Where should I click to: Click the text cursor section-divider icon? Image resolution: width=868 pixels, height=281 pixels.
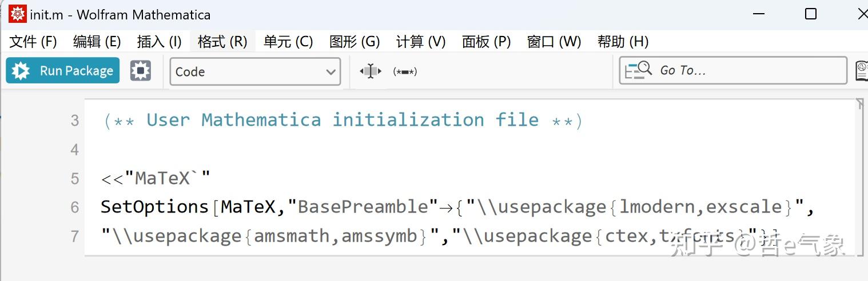pyautogui.click(x=371, y=71)
